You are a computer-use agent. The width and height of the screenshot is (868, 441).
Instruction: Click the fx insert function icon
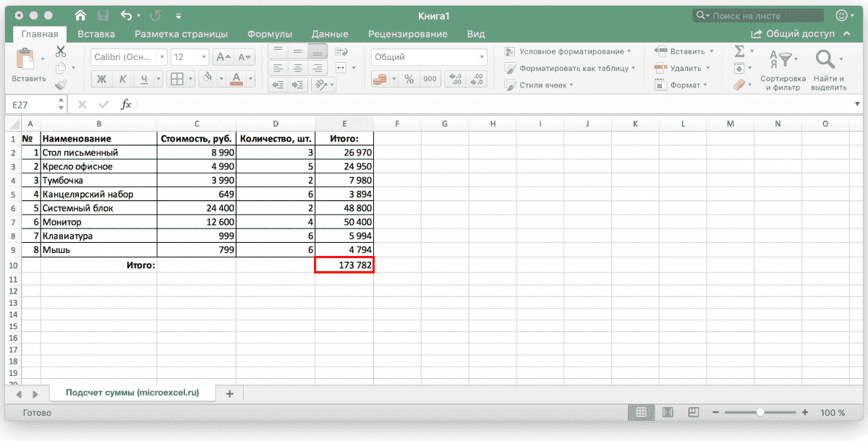[x=126, y=105]
